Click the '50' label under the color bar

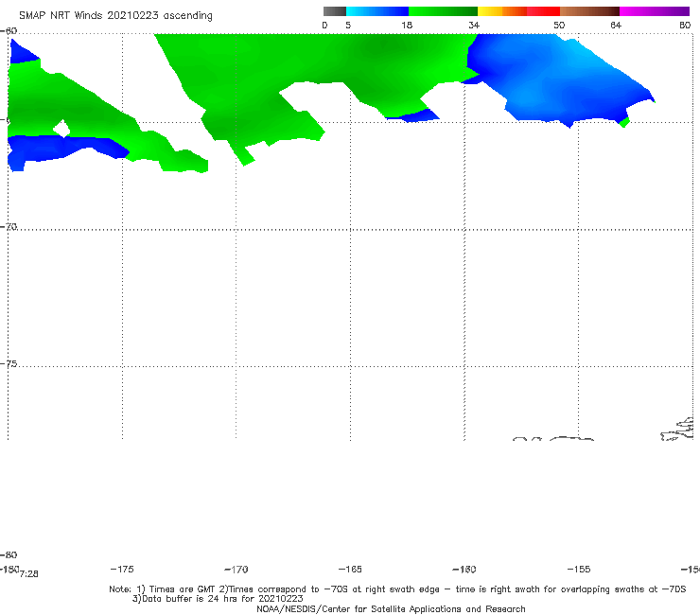tap(559, 25)
